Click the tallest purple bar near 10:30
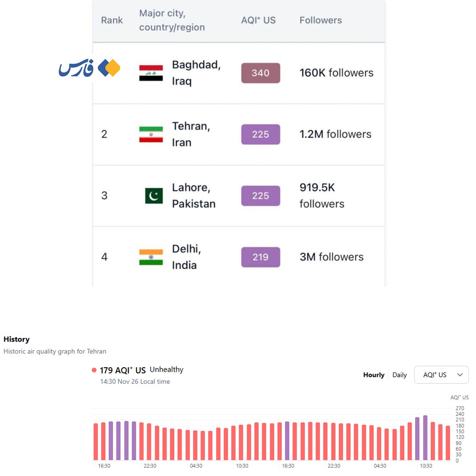 (425, 438)
